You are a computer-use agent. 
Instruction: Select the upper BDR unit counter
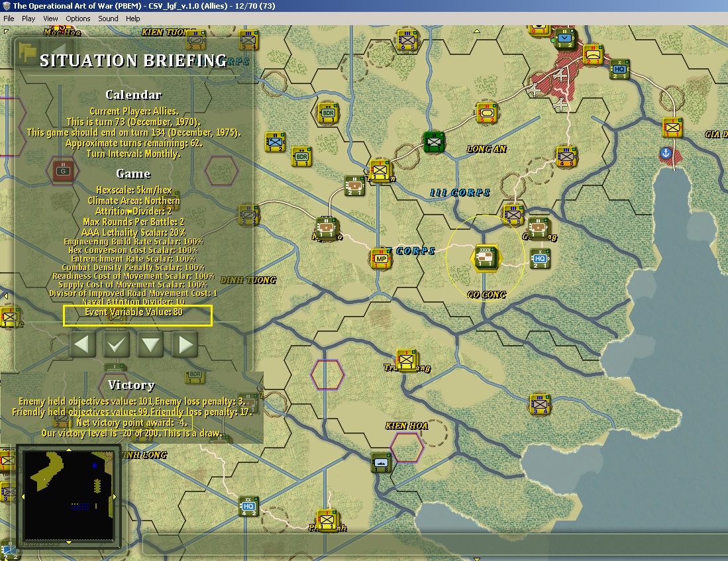pyautogui.click(x=328, y=113)
